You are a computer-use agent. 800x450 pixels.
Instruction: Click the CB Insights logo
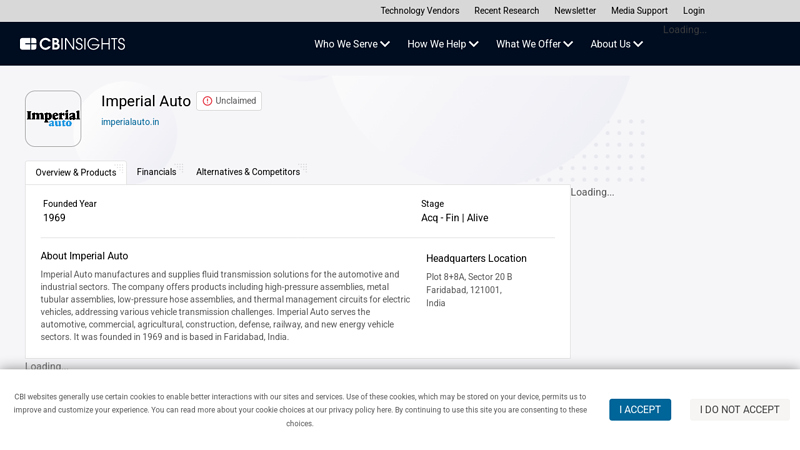(72, 44)
